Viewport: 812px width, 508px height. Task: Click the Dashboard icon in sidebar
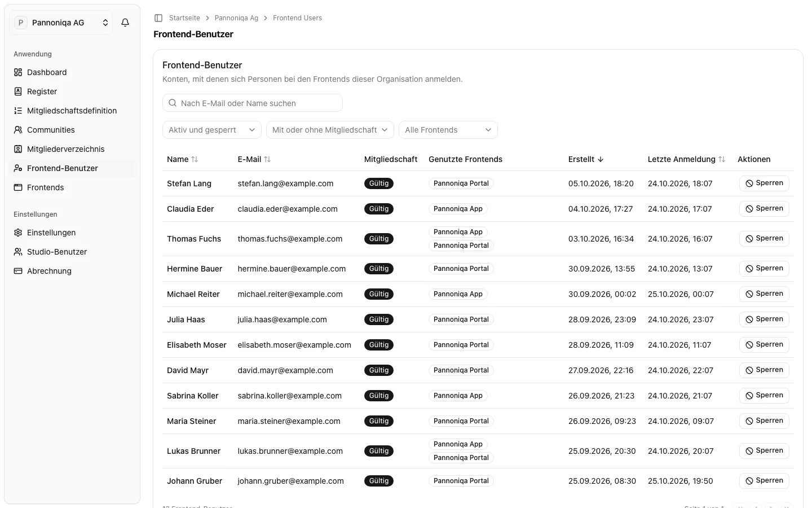point(18,72)
